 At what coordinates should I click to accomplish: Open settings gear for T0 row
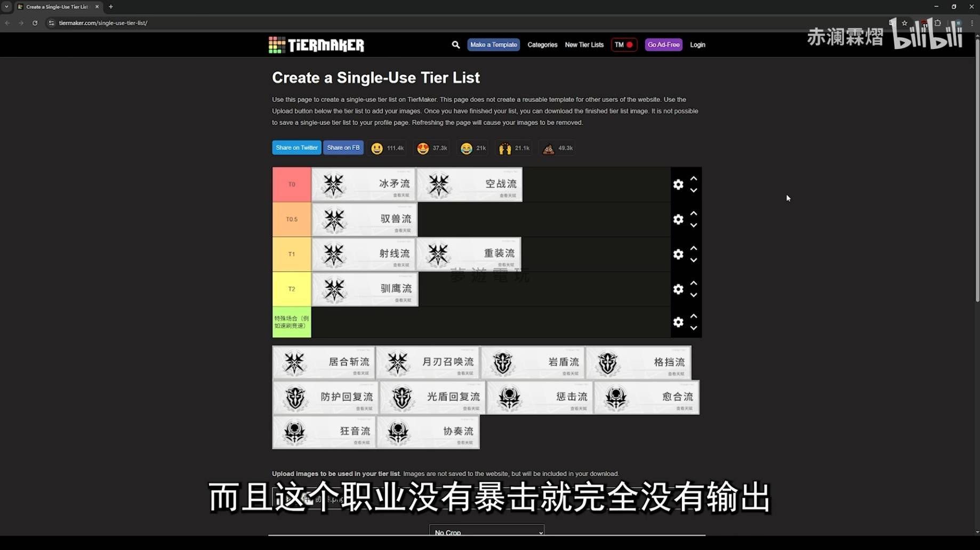(x=678, y=184)
